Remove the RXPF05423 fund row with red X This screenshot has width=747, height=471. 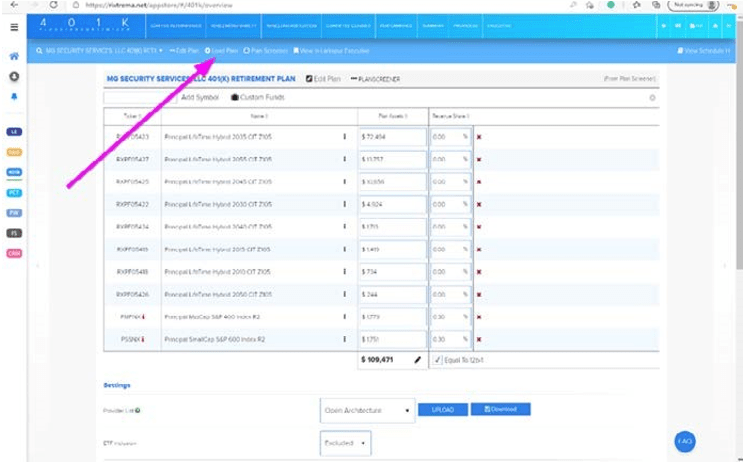tap(479, 136)
